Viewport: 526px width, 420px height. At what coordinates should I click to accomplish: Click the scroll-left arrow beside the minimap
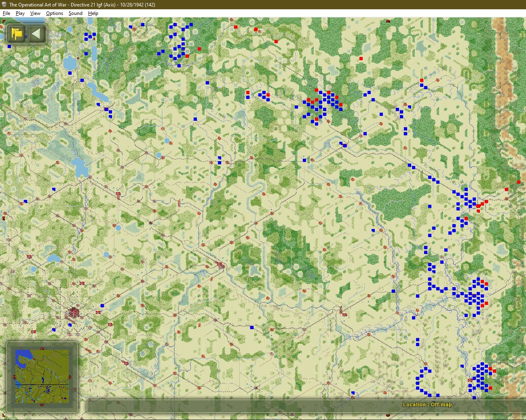click(14, 377)
